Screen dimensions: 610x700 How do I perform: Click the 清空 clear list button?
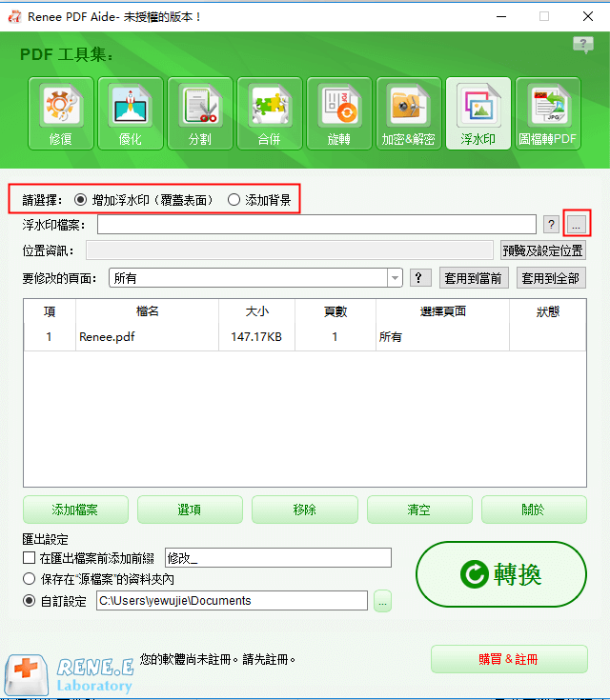[x=419, y=510]
